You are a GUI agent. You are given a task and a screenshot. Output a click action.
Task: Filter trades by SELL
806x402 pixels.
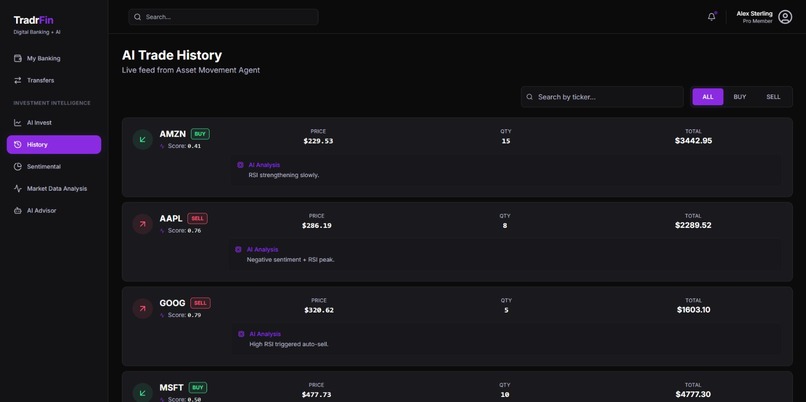point(773,97)
